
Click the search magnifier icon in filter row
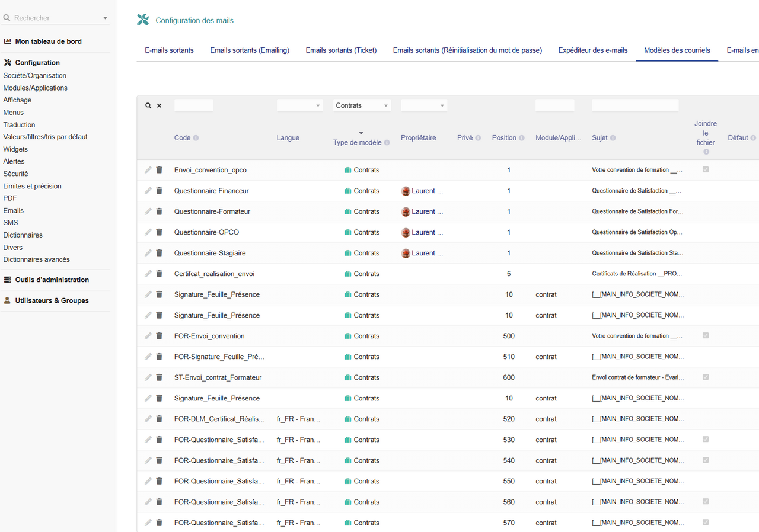point(148,105)
